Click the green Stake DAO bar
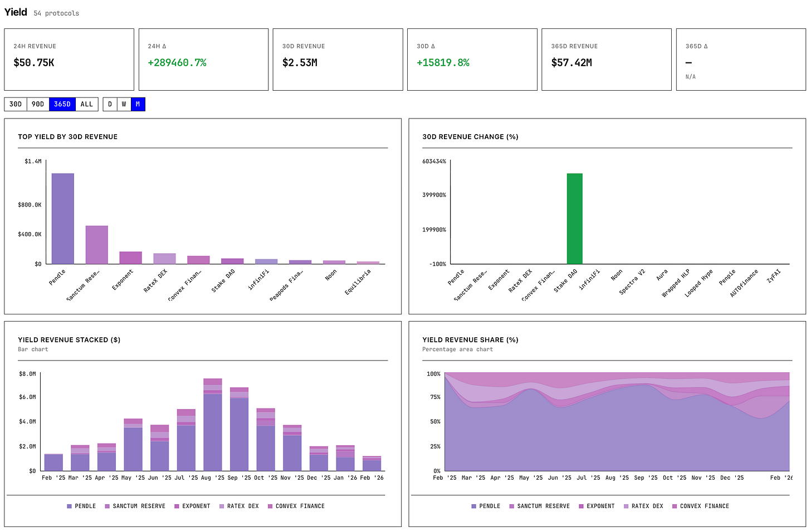This screenshot has height=532, width=811. pos(574,218)
